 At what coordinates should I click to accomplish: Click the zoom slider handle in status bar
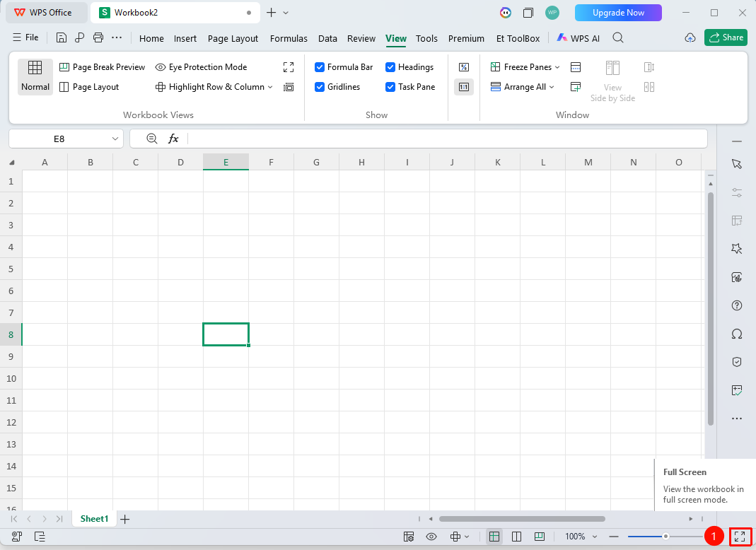[x=665, y=537]
